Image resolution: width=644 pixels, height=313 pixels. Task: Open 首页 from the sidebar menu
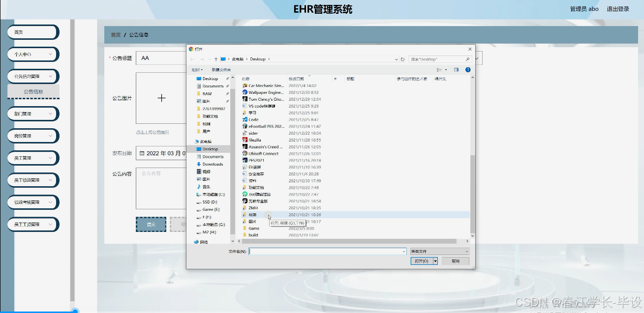[32, 32]
